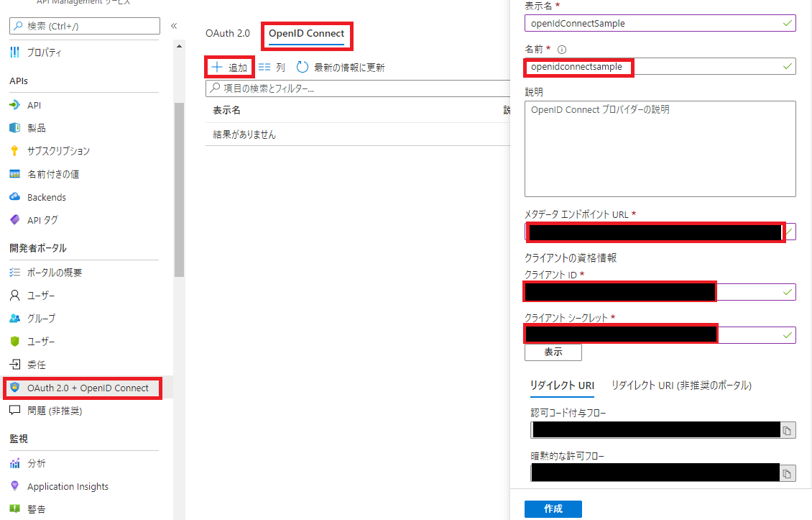
Task: Open the 列 columns option
Action: [x=272, y=68]
